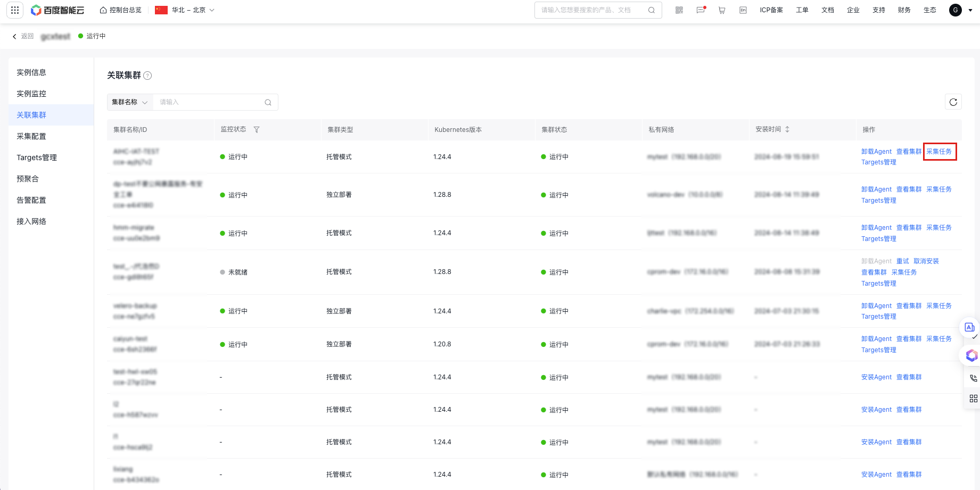Screen dimensions: 980x490
Task: Select Targets管理 in the sidebar
Action: [51, 157]
